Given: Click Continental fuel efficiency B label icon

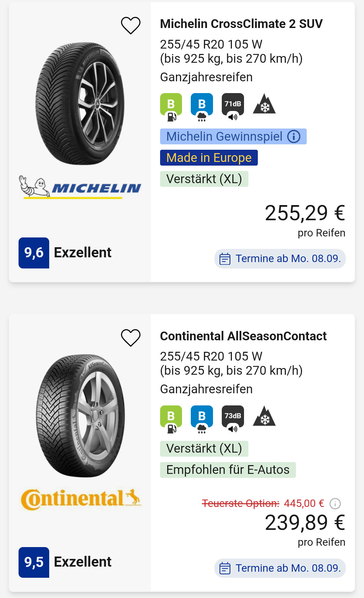Looking at the screenshot, I should click(x=171, y=419).
